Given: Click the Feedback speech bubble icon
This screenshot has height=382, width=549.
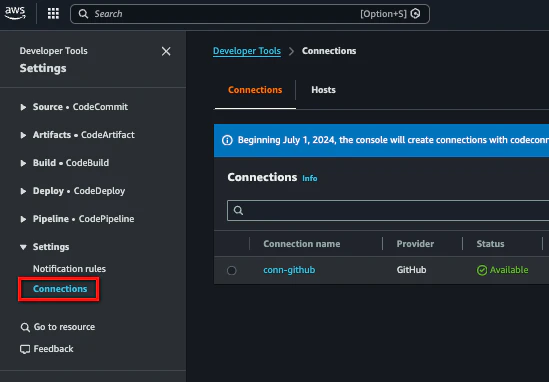Looking at the screenshot, I should point(25,349).
